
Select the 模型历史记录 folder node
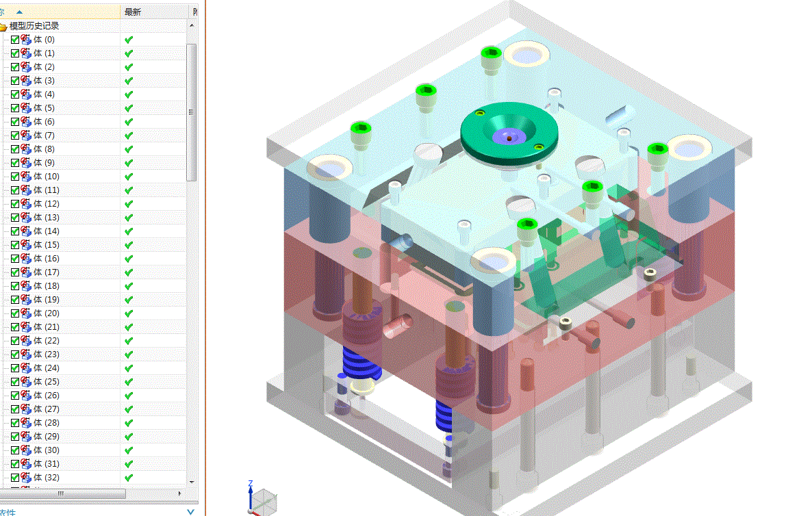pyautogui.click(x=34, y=26)
